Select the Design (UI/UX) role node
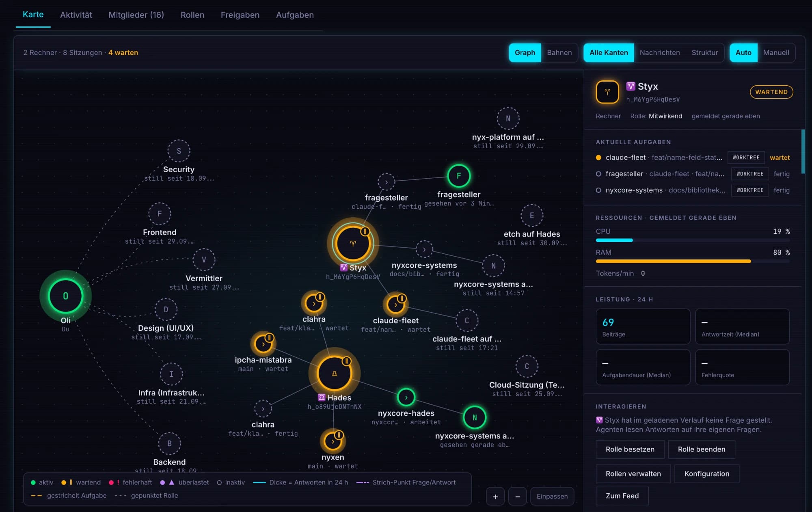Image resolution: width=812 pixels, height=512 pixels. [x=166, y=309]
